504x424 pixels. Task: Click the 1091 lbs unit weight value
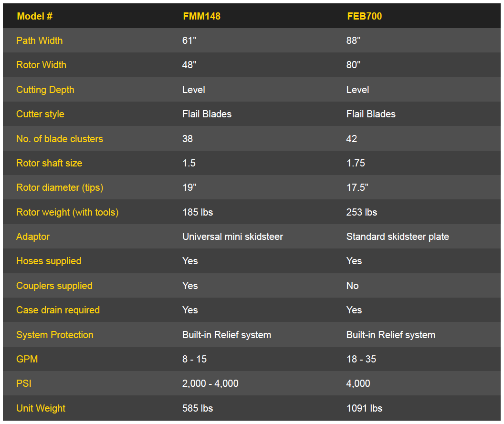(x=364, y=408)
